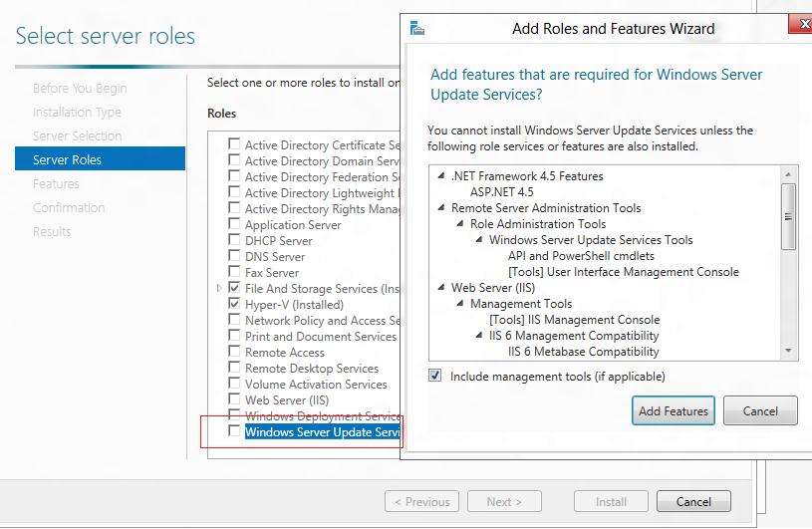This screenshot has width=812, height=529.
Task: Go to Server Roles wizard step
Action: (67, 159)
